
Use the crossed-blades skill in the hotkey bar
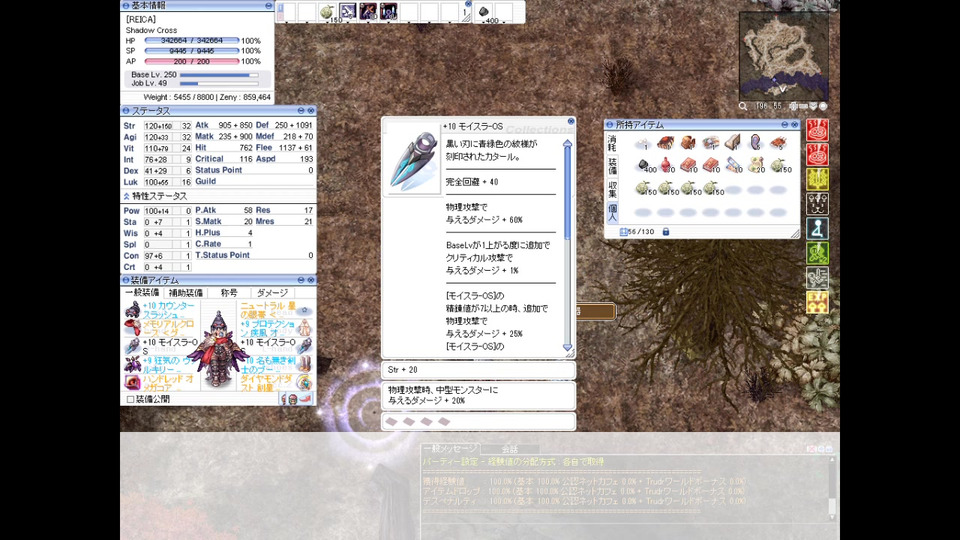368,12
